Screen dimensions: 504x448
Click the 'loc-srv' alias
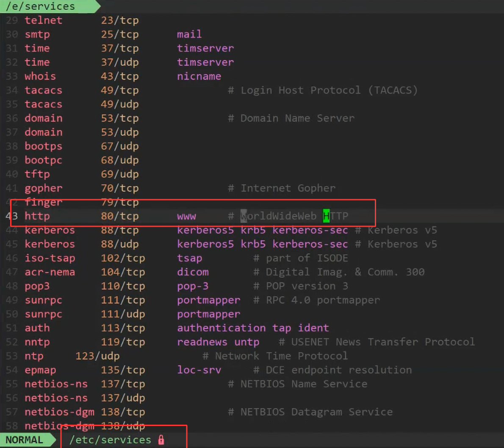pyautogui.click(x=199, y=370)
